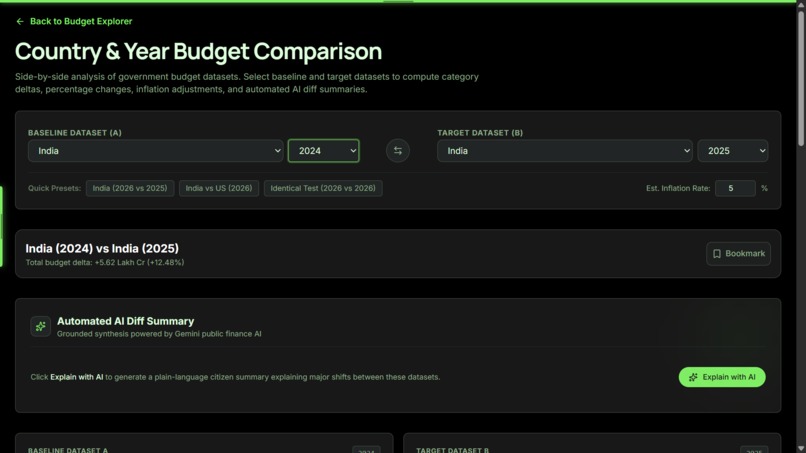
Task: Apply the Identical Test (2026 vs 2026) preset
Action: [323, 188]
